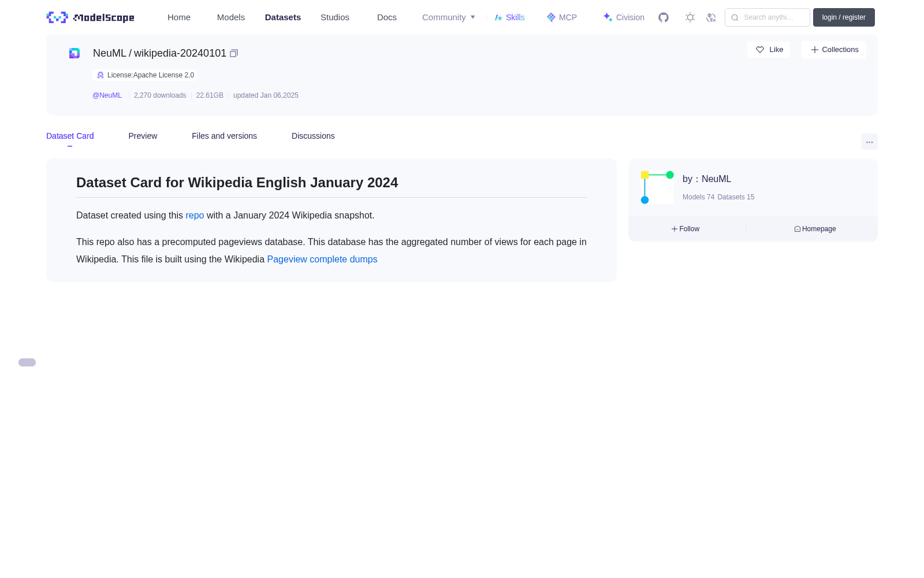Copy dataset name with copy icon
Viewport: 924px width, 578px height.
click(234, 53)
